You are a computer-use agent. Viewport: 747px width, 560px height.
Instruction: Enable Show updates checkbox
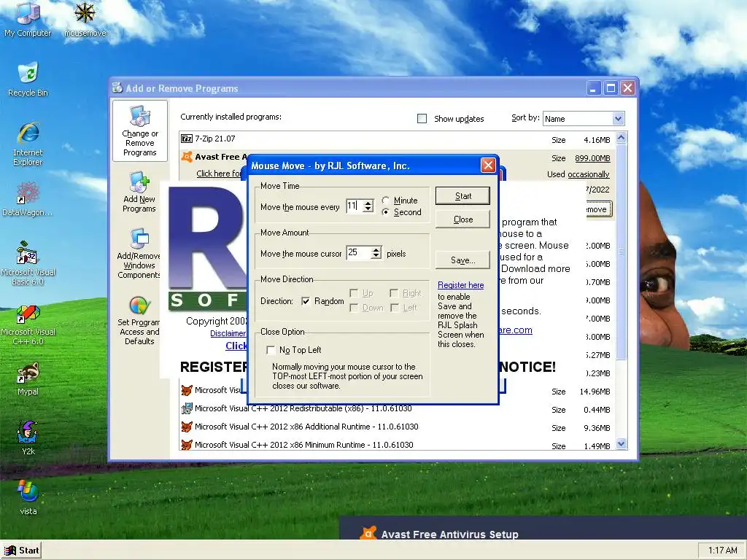[422, 119]
